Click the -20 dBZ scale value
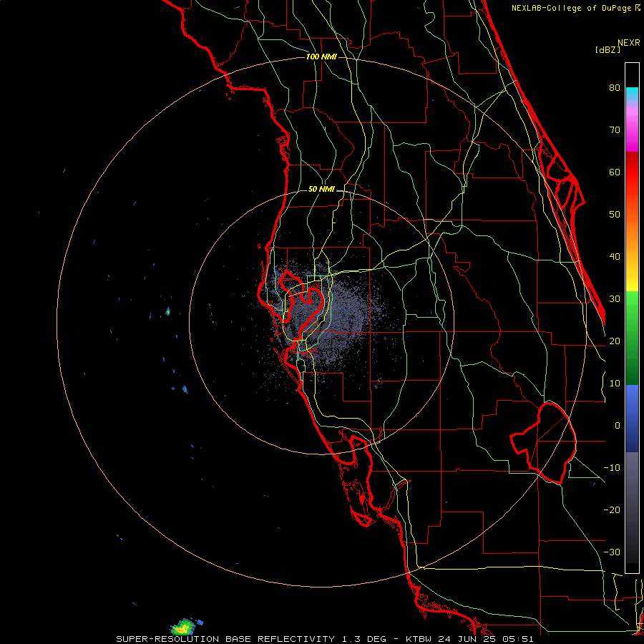The width and height of the screenshot is (644, 644). coord(612,509)
